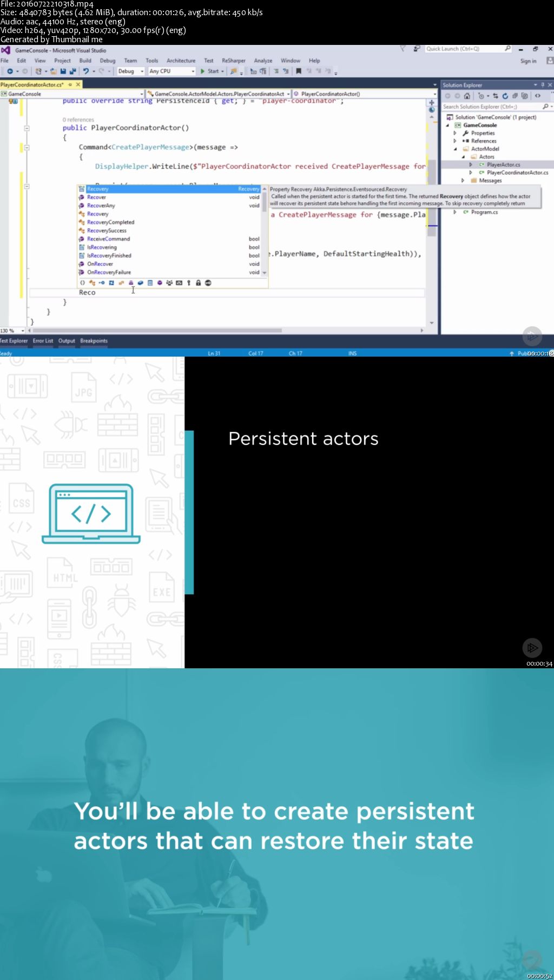Click the Undo toolbar icon
The height and width of the screenshot is (980, 554).
(85, 71)
